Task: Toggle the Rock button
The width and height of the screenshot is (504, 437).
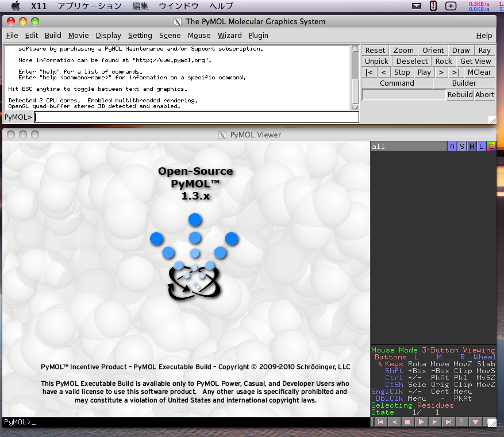Action: 444,62
